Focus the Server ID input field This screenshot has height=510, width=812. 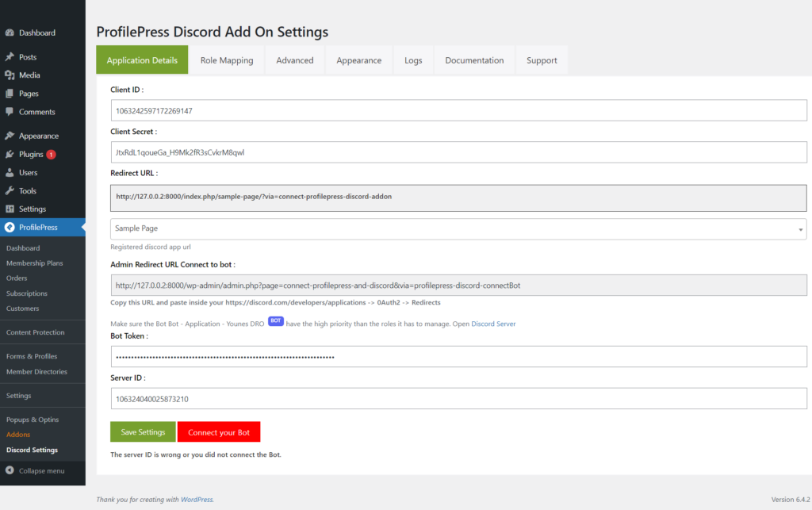point(458,399)
